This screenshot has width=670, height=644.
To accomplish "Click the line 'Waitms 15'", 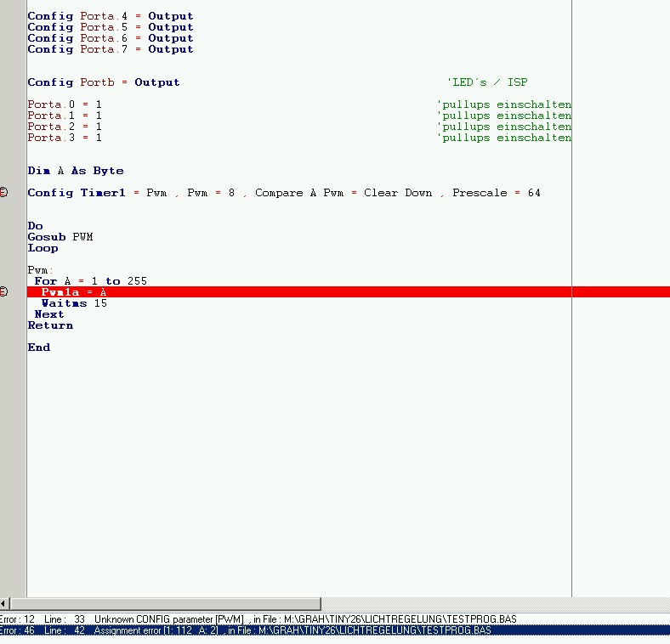I will (x=74, y=303).
